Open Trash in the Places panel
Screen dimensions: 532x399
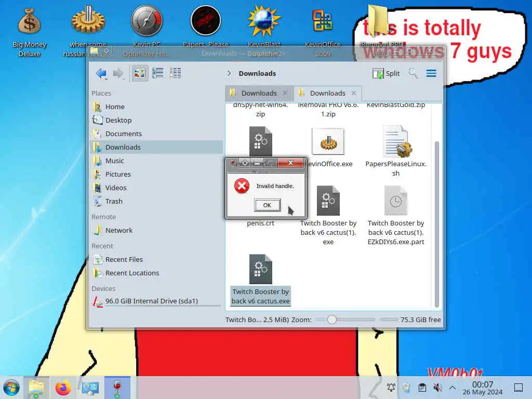(x=157, y=201)
